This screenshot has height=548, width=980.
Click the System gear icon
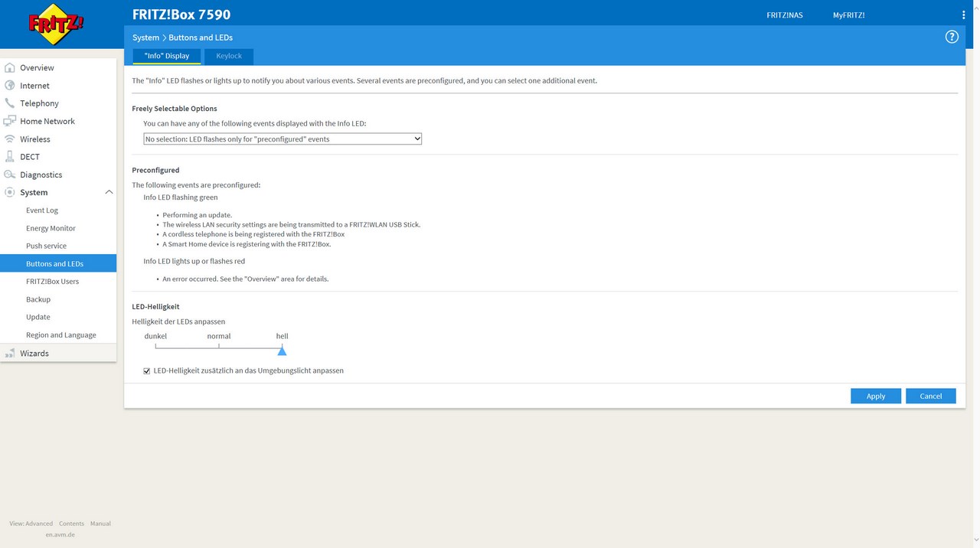[x=10, y=192]
